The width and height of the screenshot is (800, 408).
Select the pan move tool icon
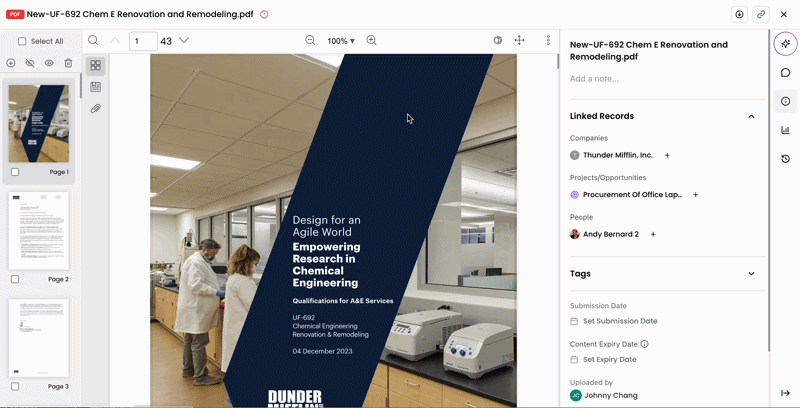[519, 40]
